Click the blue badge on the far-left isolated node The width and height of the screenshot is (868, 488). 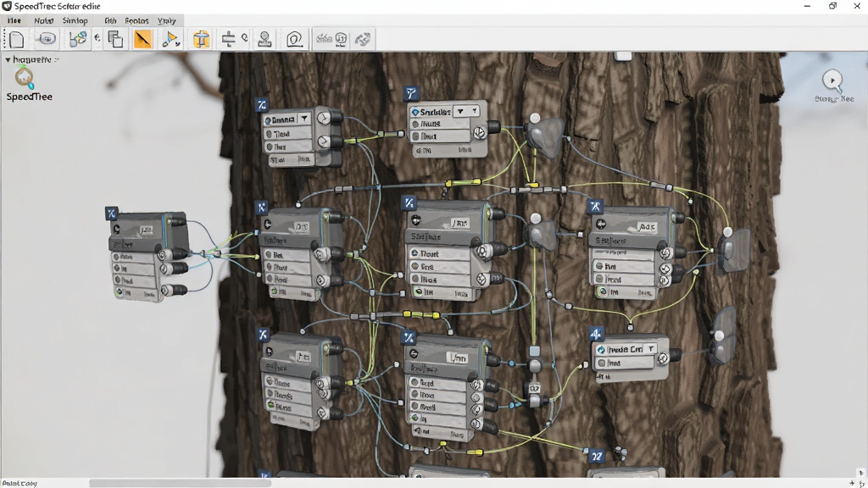111,213
